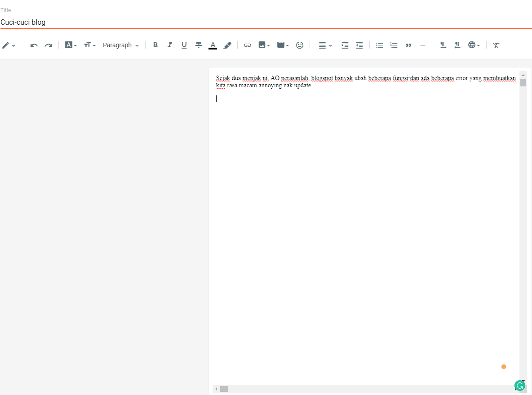Open the font size dropdown
The width and height of the screenshot is (532, 395).
[x=90, y=45]
